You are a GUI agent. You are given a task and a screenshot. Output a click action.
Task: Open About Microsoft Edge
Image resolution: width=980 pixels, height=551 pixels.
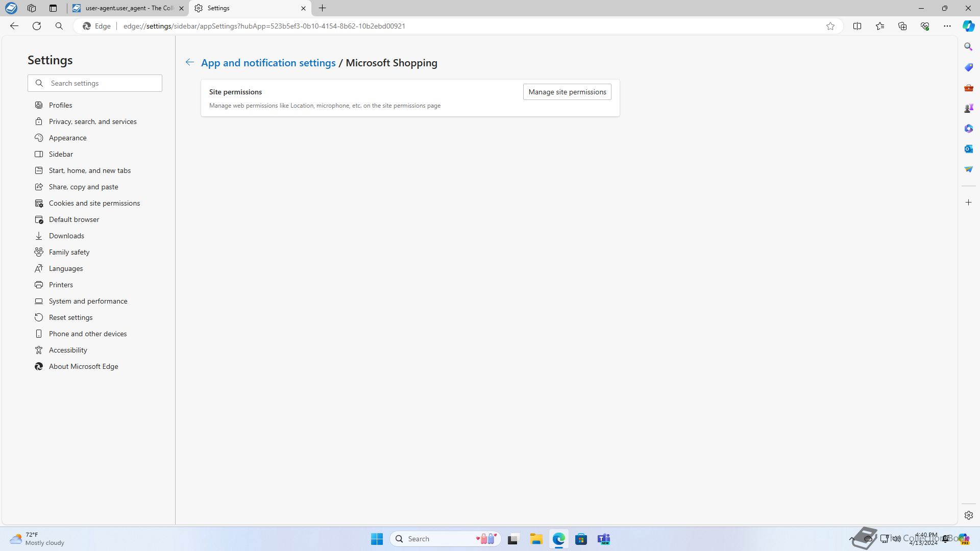pyautogui.click(x=83, y=366)
